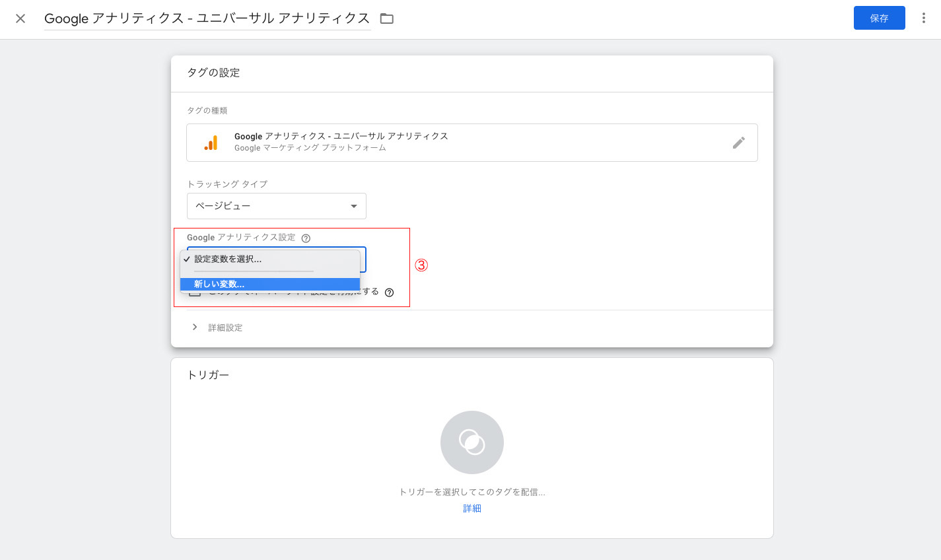Image resolution: width=941 pixels, height=560 pixels.
Task: Toggle the partly hidden override settings checkbox
Action: coord(194,294)
